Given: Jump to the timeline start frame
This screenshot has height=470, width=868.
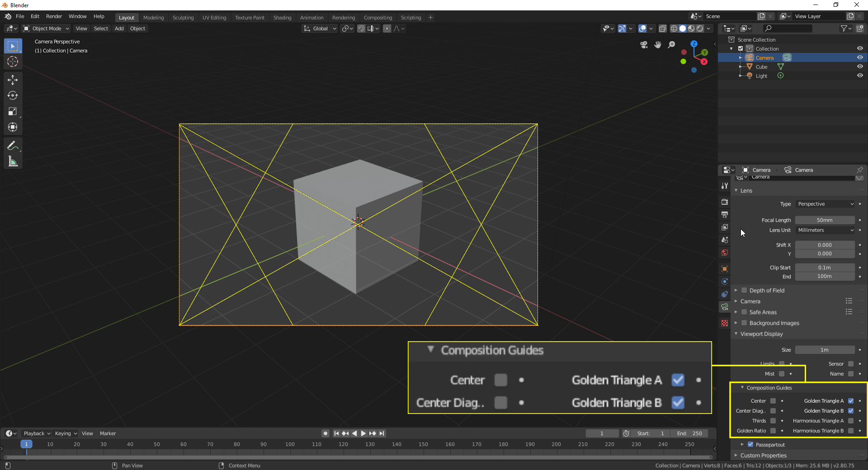Looking at the screenshot, I should click(336, 433).
